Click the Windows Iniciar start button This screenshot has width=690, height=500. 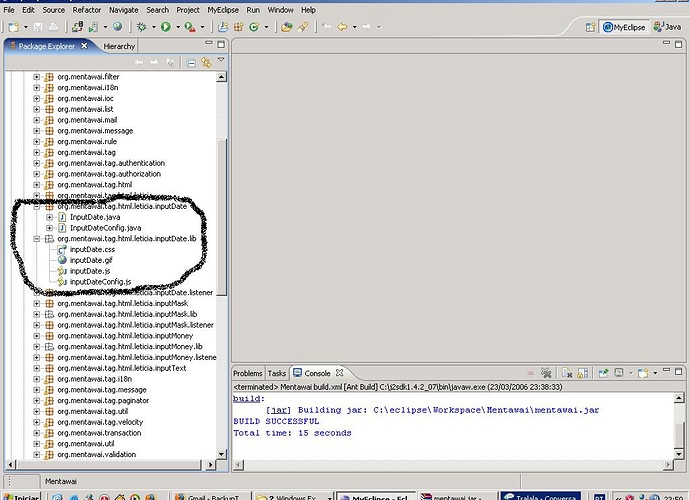(x=22, y=496)
